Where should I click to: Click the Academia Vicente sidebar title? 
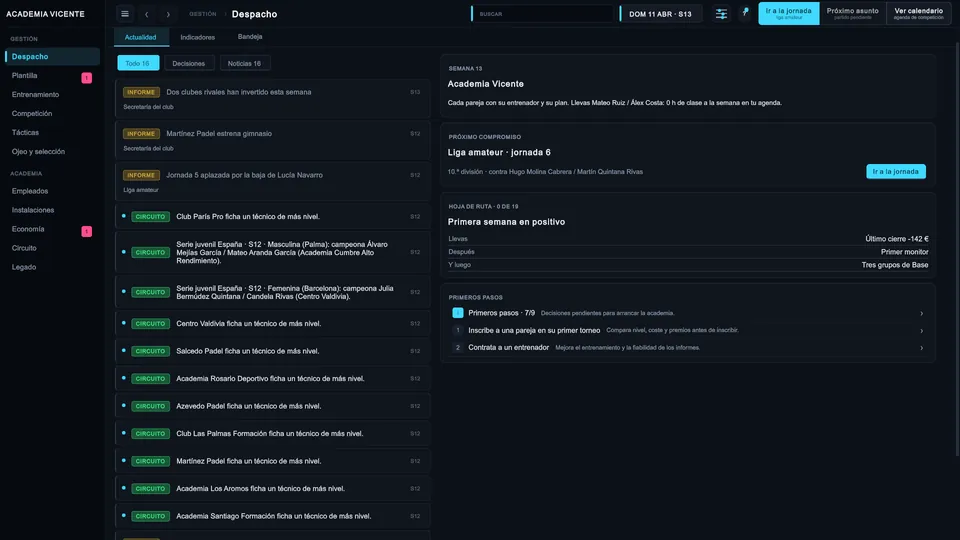pyautogui.click(x=45, y=14)
